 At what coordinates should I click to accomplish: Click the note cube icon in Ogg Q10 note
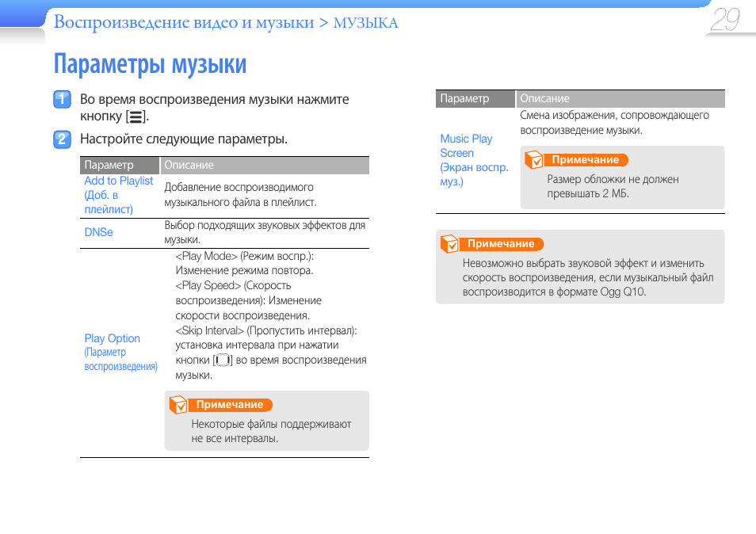449,243
